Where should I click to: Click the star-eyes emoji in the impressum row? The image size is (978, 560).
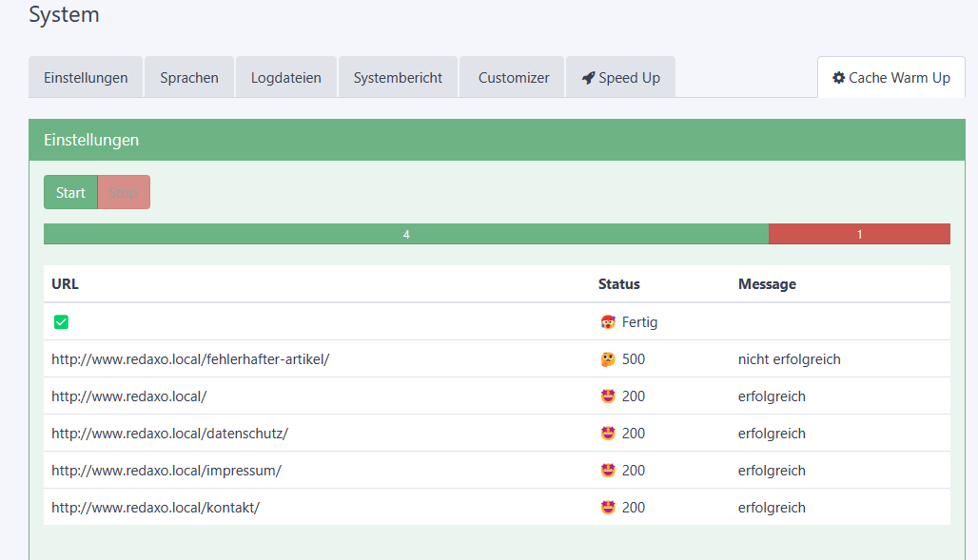tap(608, 471)
